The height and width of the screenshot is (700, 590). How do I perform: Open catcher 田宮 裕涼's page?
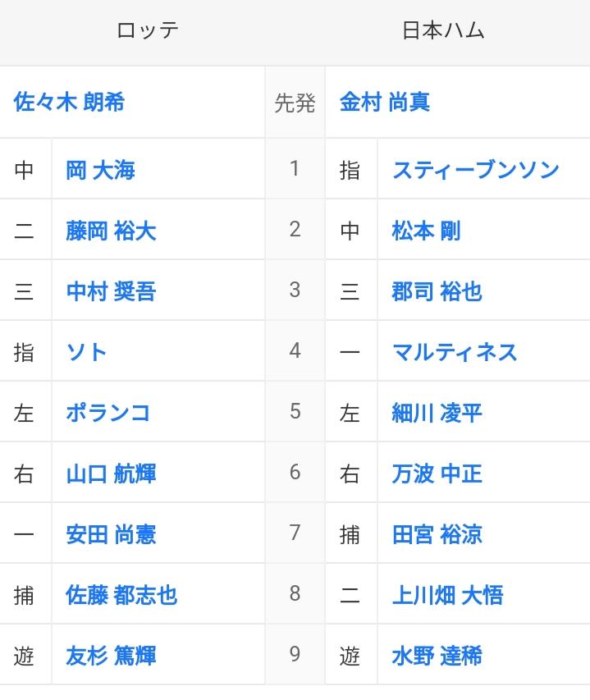coord(437,534)
